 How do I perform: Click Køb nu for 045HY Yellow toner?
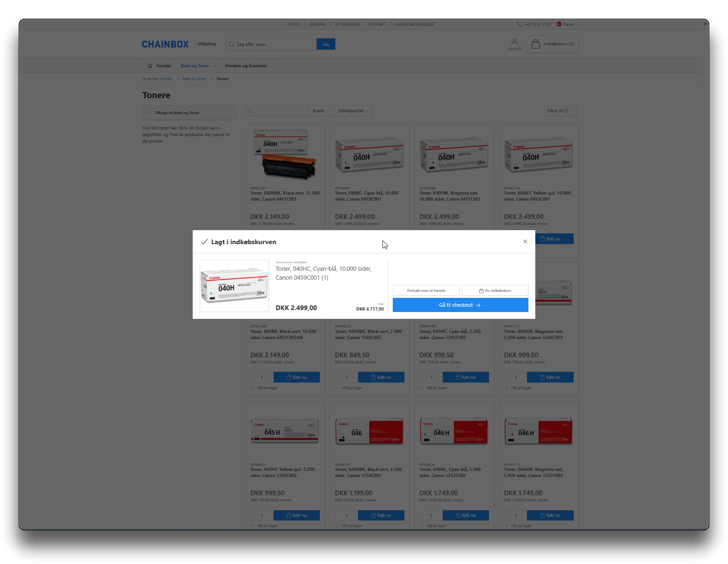point(296,515)
